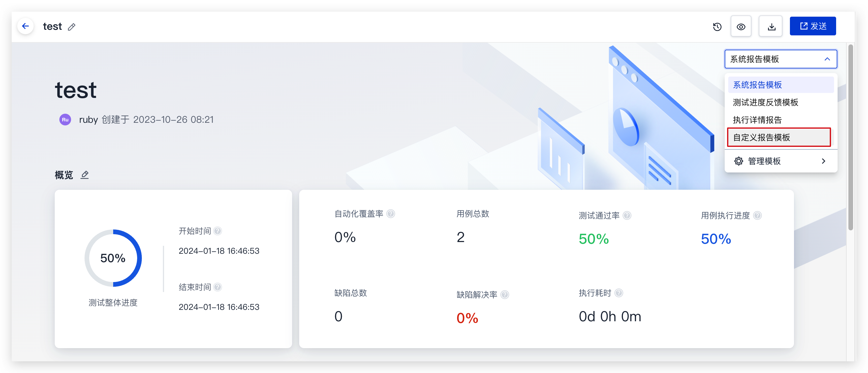The height and width of the screenshot is (373, 868).
Task: Click the test name in header bar
Action: [x=52, y=26]
